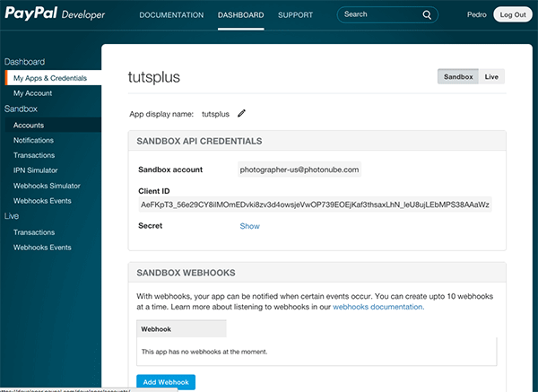Viewport: 538px width, 392px height.
Task: Click the 'App display name:' label
Action: pyautogui.click(x=161, y=114)
